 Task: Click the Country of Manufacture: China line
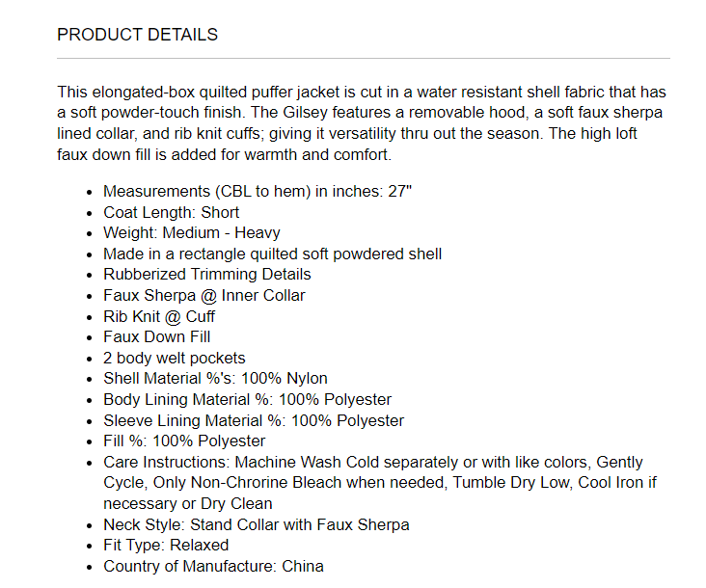point(213,566)
